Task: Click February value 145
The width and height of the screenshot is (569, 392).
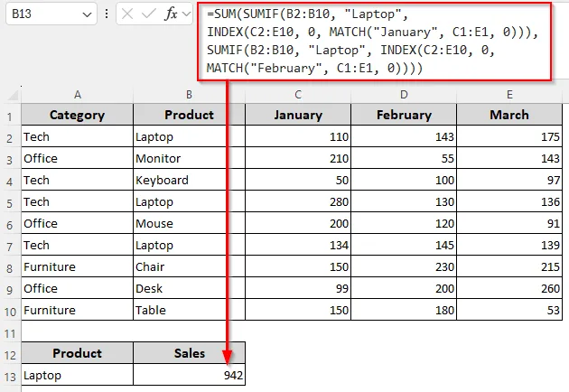Action: [404, 245]
